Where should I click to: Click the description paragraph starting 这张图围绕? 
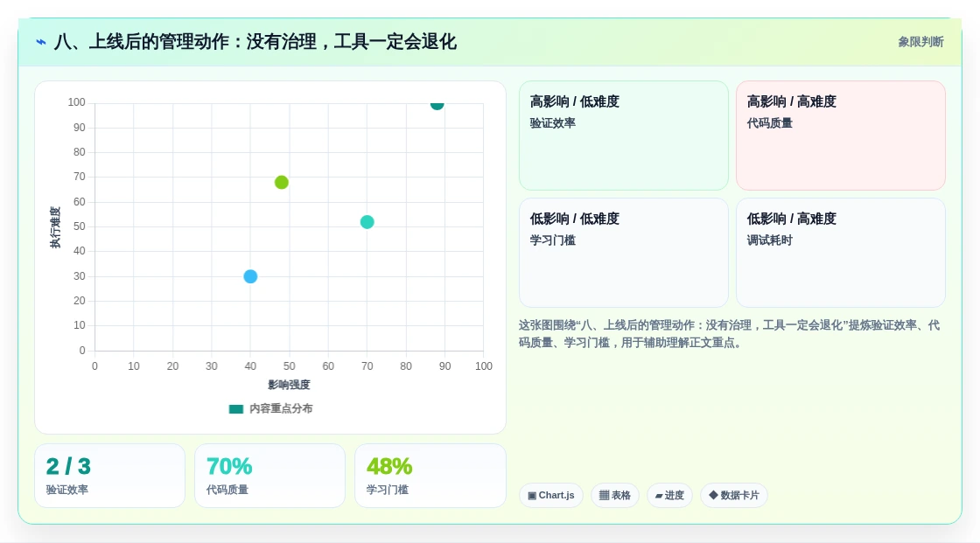point(730,334)
